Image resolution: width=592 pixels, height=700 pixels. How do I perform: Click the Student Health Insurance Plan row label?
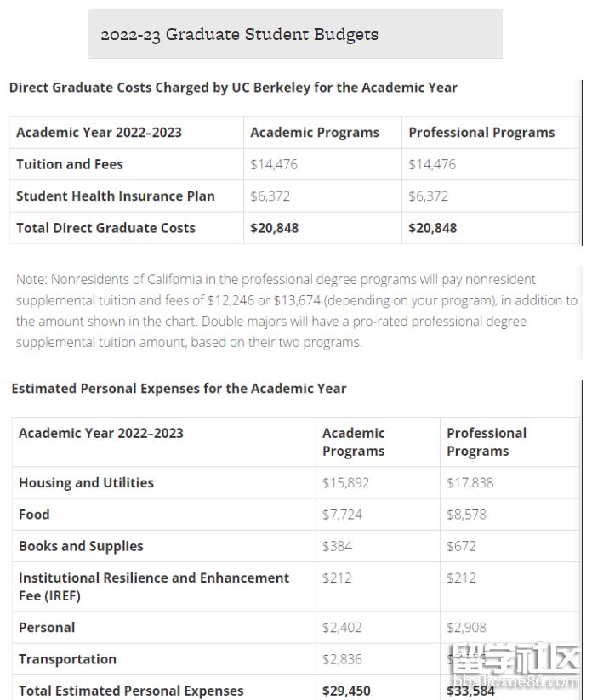tap(116, 196)
